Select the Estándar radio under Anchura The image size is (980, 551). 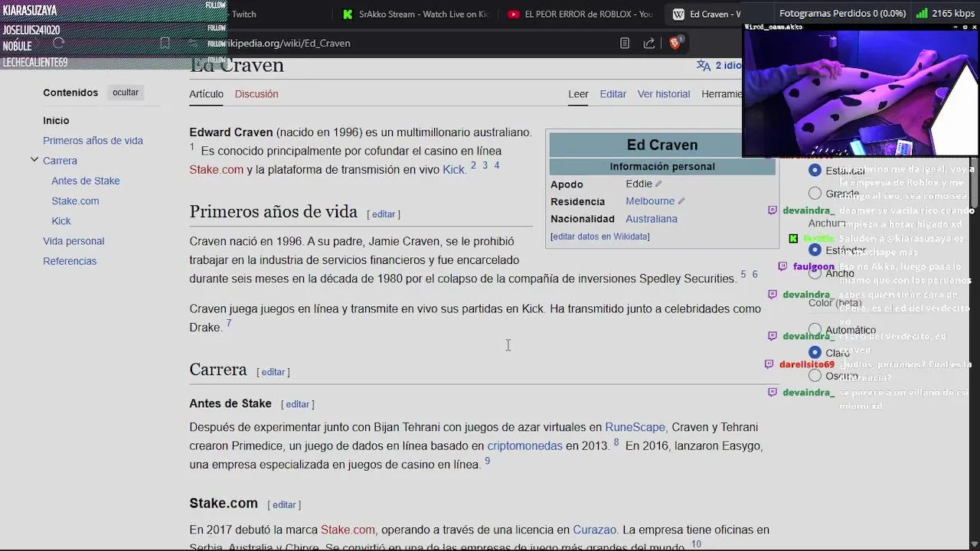pyautogui.click(x=815, y=250)
